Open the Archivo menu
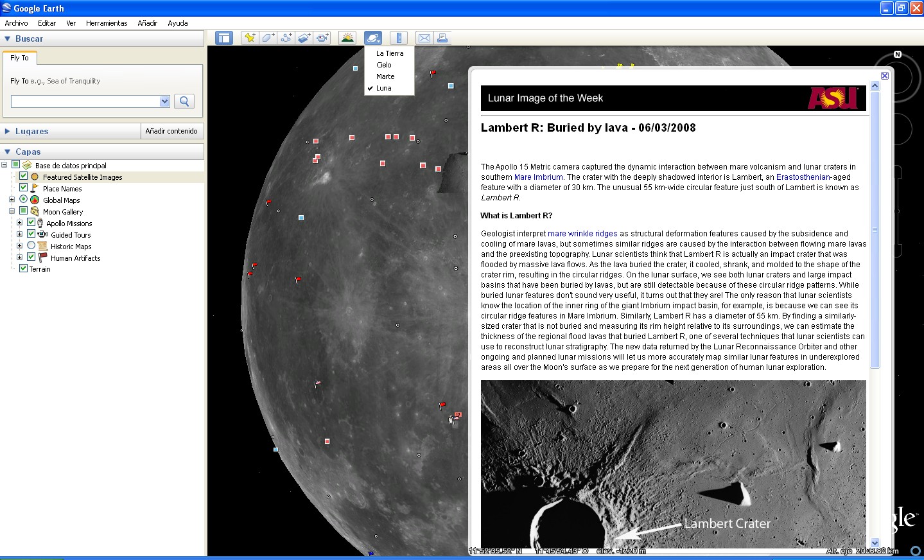This screenshot has height=560, width=924. (x=17, y=23)
